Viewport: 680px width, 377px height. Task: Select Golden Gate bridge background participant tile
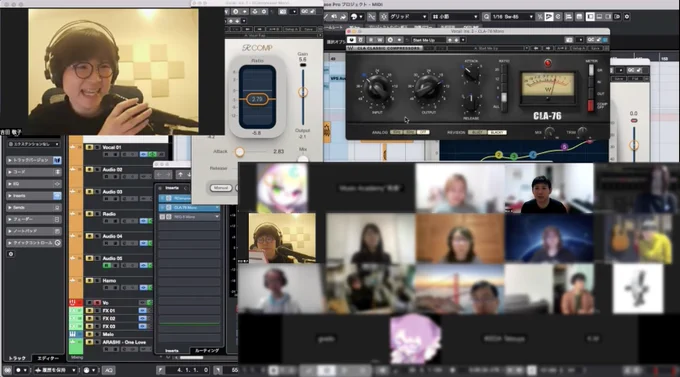point(459,288)
